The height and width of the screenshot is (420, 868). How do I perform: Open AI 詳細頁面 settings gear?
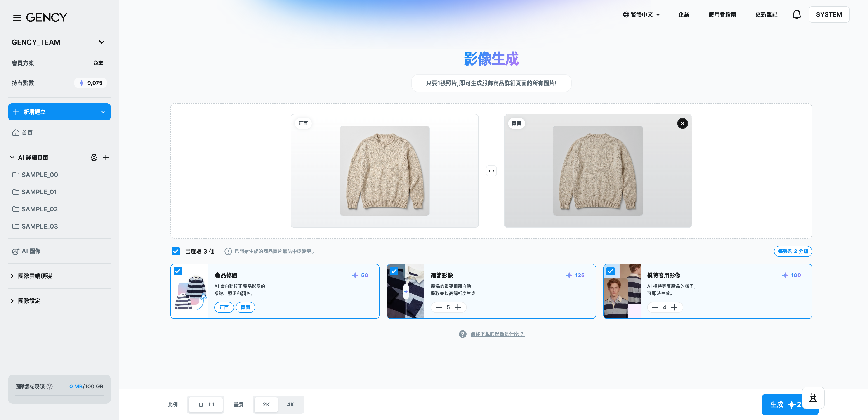click(94, 157)
